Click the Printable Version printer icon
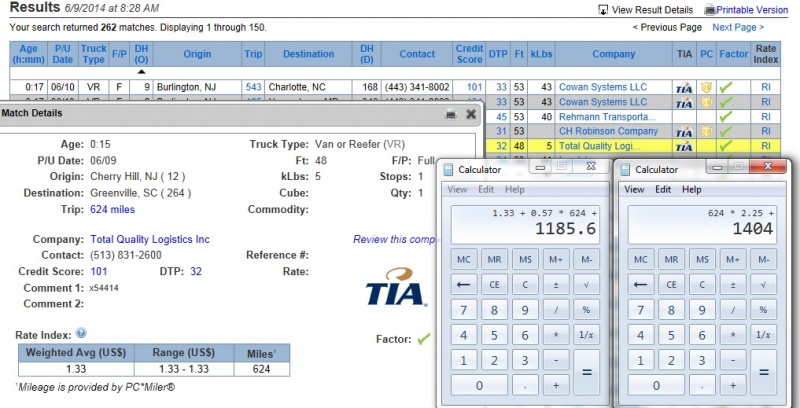The image size is (800, 408). point(710,10)
